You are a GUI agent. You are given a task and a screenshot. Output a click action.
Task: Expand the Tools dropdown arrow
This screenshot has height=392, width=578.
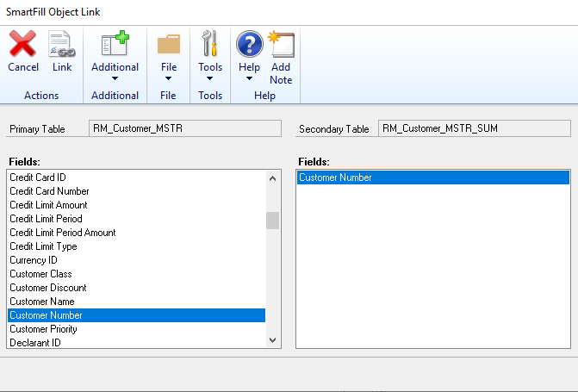[209, 78]
